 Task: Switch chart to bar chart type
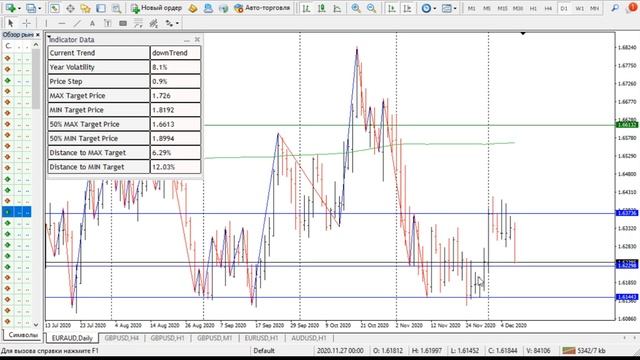(x=306, y=8)
